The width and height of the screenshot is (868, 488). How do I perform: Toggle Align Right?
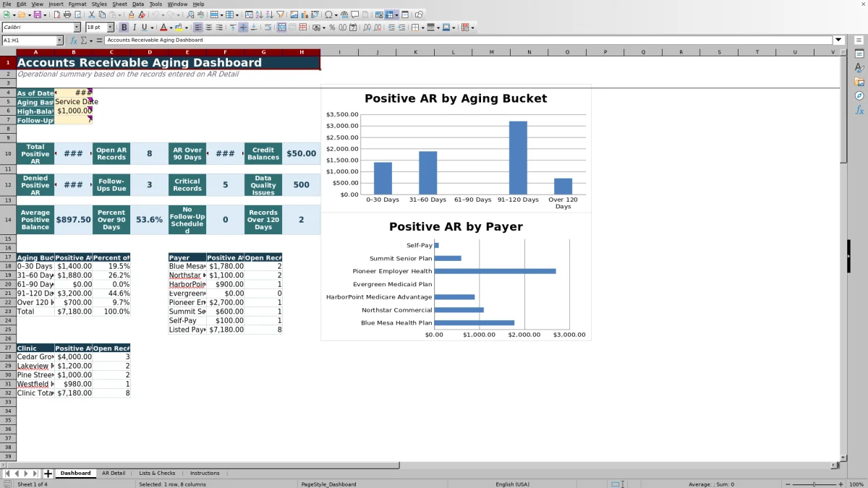pos(219,27)
